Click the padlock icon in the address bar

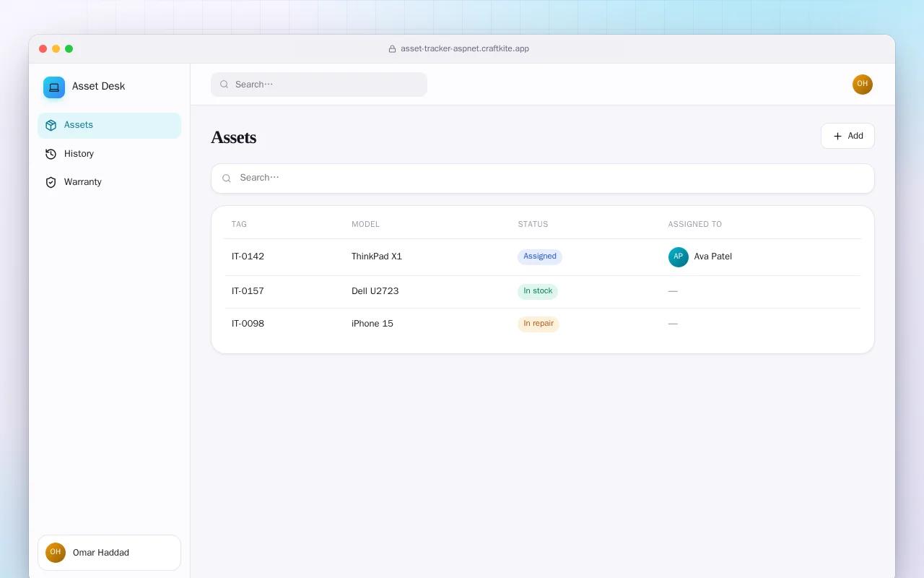[x=393, y=49]
